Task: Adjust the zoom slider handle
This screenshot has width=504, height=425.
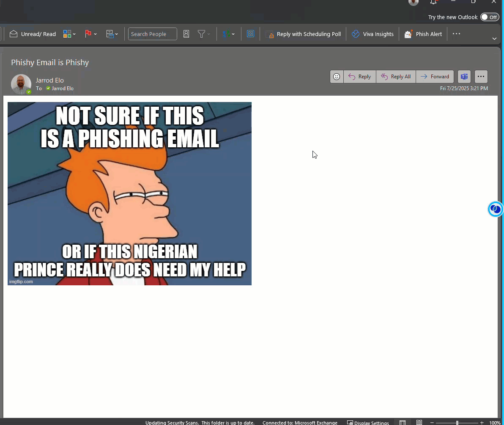Action: [x=457, y=423]
